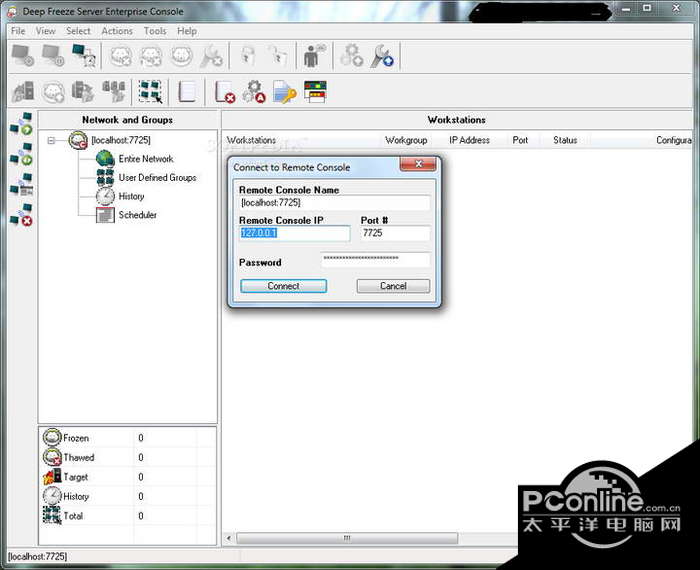Image resolution: width=700 pixels, height=570 pixels.
Task: Sort by the IP Address column header
Action: (x=469, y=141)
